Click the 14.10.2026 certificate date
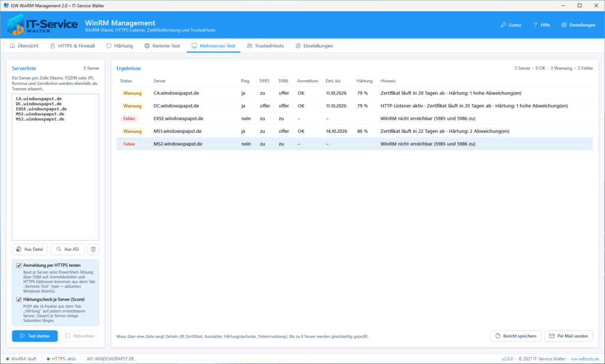This screenshot has height=364, width=605. coord(336,131)
